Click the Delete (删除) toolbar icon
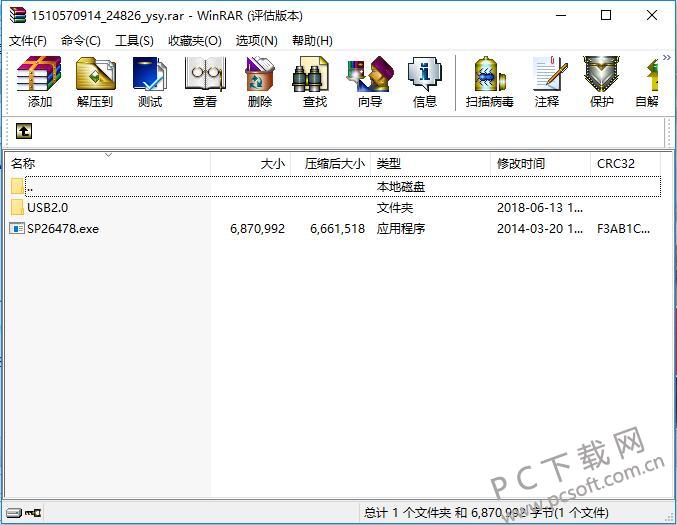This screenshot has width=677, height=525. pos(259,82)
